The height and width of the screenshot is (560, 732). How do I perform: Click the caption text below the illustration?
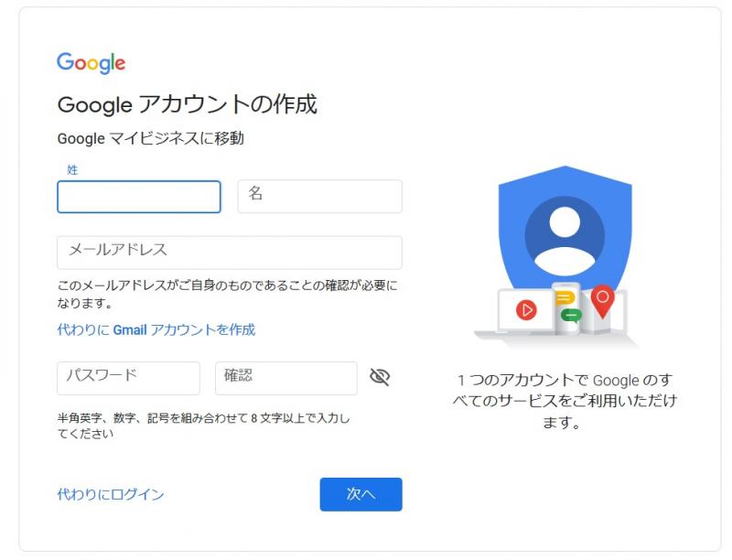565,401
